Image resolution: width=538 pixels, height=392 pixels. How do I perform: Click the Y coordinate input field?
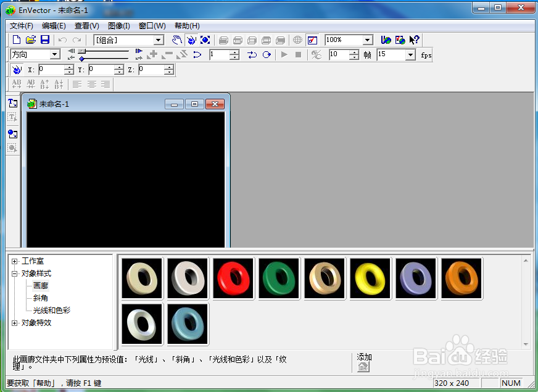[x=101, y=70]
